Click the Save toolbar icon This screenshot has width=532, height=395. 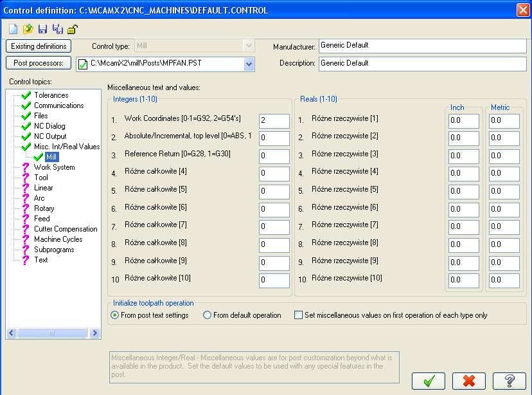click(42, 29)
